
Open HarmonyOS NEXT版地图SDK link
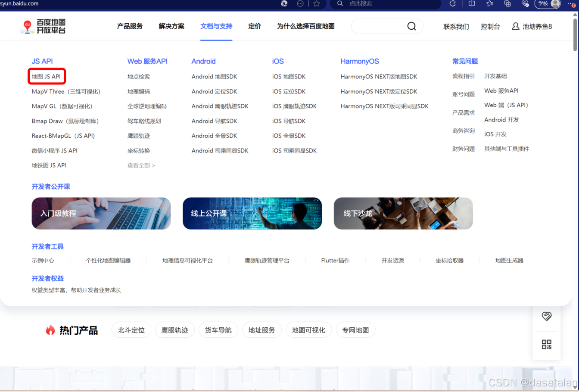click(x=379, y=77)
